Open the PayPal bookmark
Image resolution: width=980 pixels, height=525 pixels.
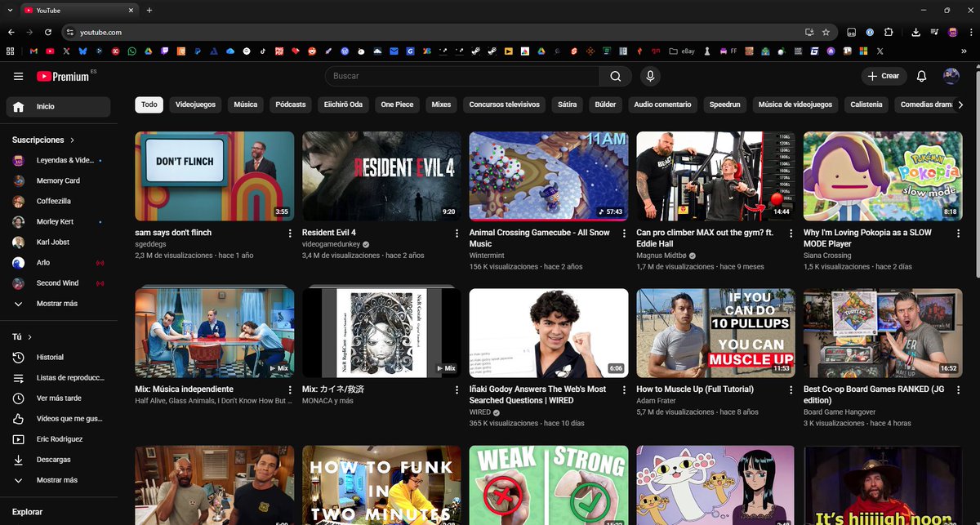(197, 51)
